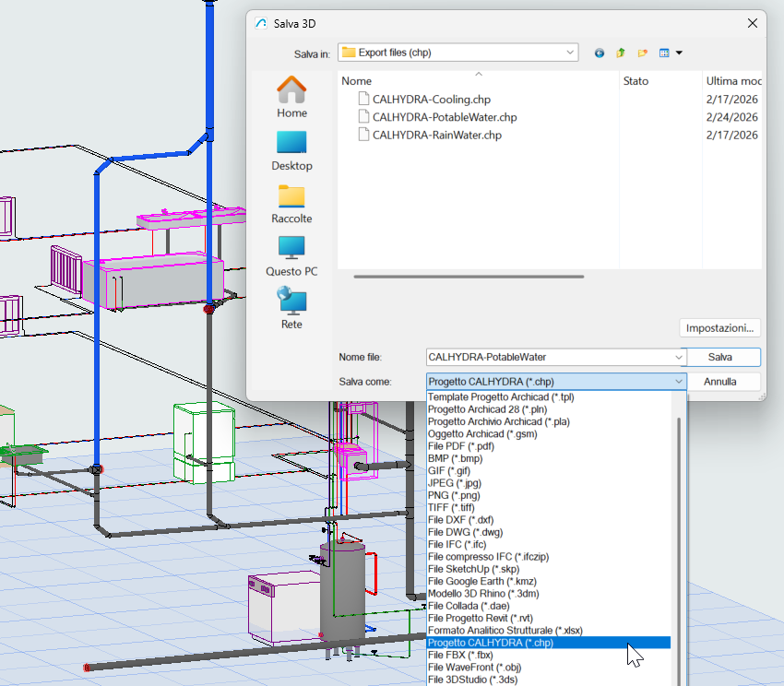Expand the Salva in folder dropdown
784x686 pixels.
click(x=569, y=53)
